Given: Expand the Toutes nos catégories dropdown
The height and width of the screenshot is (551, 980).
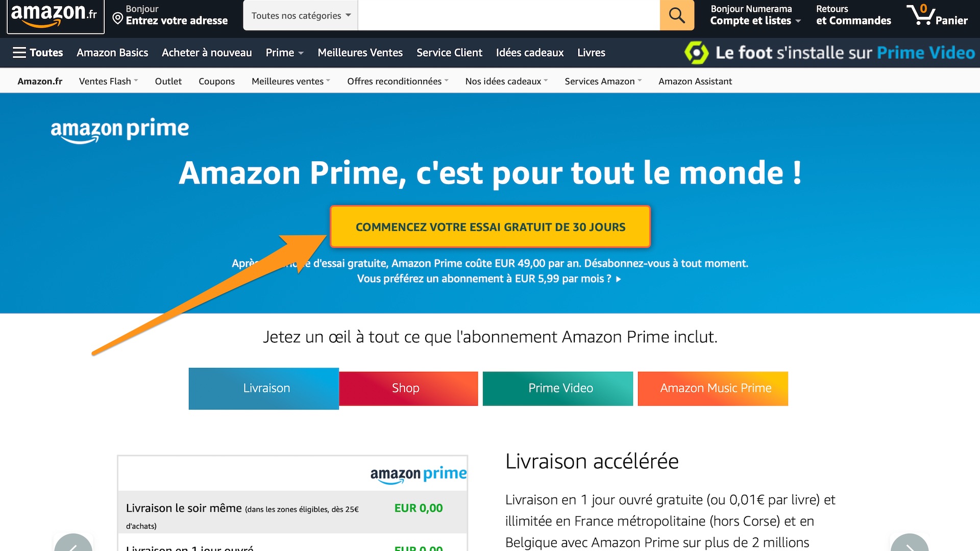Looking at the screenshot, I should (x=300, y=15).
